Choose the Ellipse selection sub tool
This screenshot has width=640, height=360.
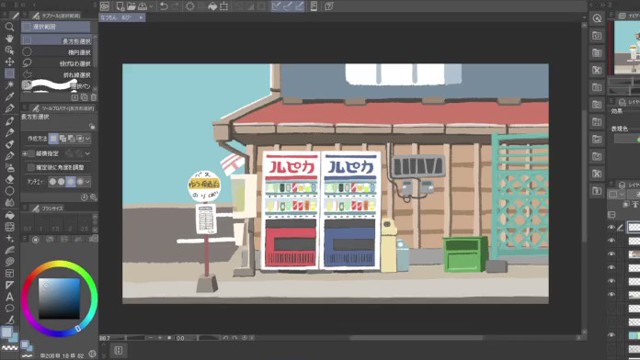click(56, 52)
